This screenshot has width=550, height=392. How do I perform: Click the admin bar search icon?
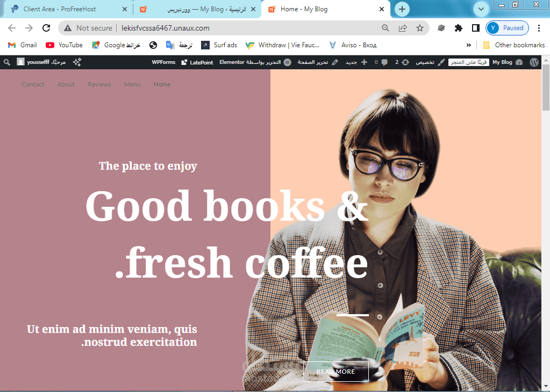click(7, 62)
